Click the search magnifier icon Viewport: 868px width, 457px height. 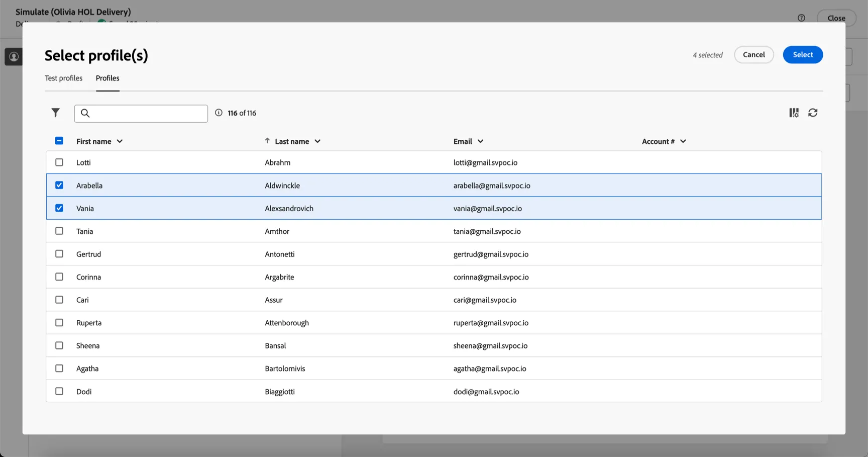(x=85, y=113)
